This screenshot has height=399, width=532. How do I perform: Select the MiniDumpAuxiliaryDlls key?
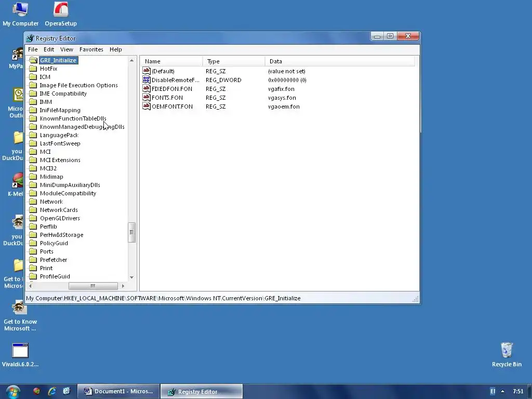click(70, 185)
